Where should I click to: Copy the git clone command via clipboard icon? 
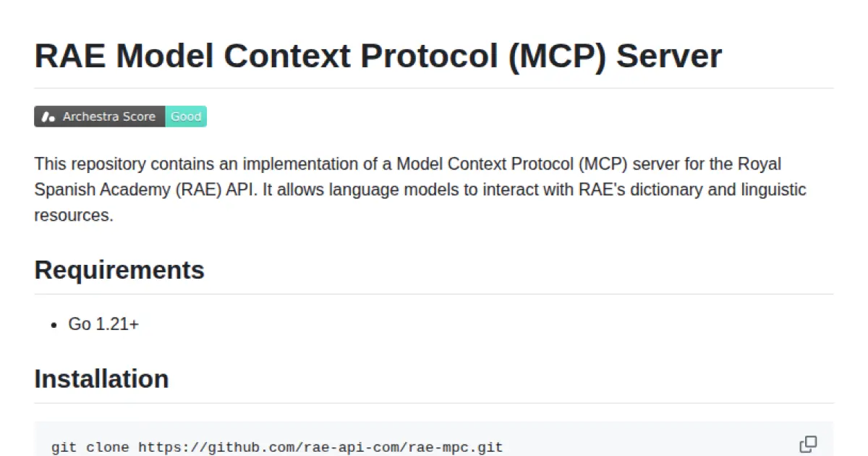pos(808,443)
